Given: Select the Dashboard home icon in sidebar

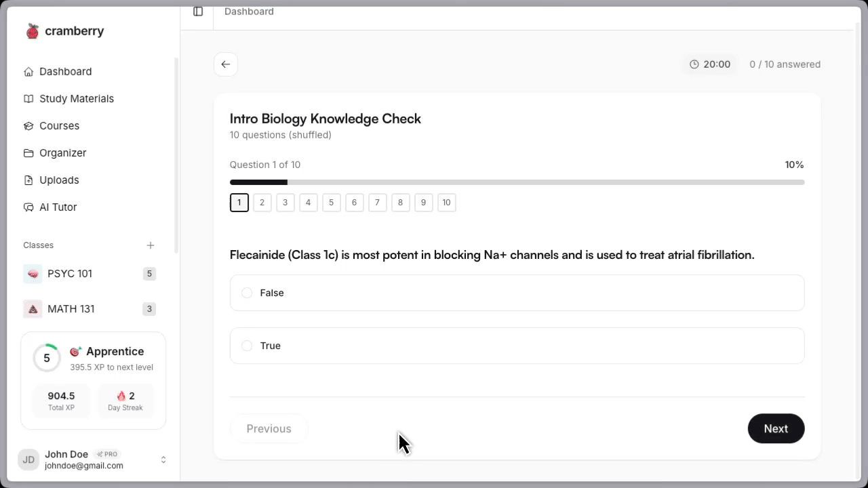Looking at the screenshot, I should (x=28, y=71).
